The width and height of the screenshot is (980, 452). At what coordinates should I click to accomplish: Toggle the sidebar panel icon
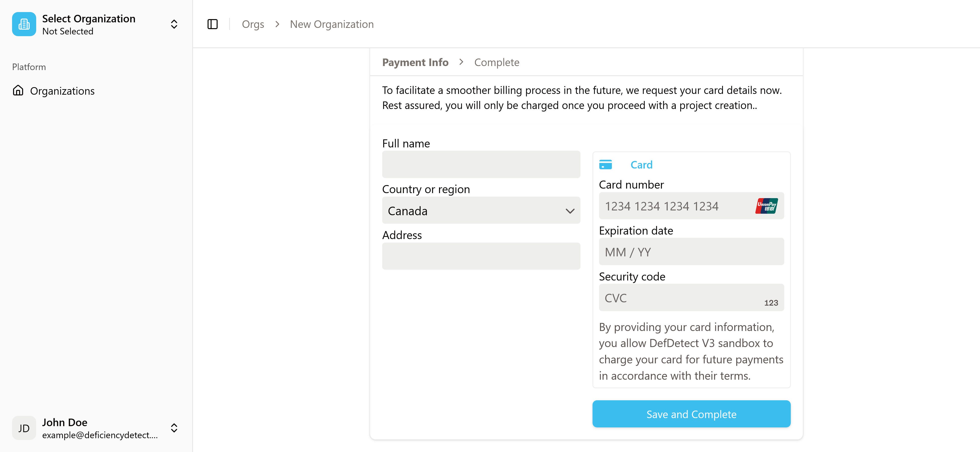(212, 24)
